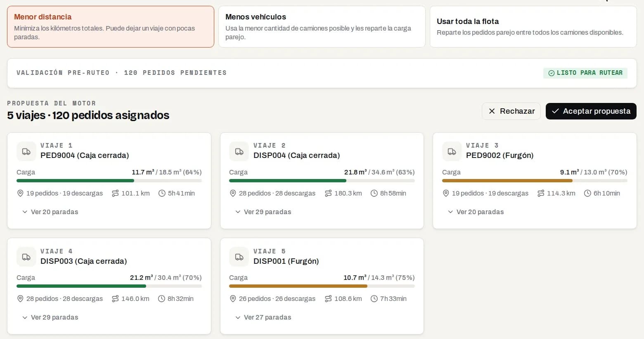This screenshot has width=644, height=339.
Task: Click Rechazar to reject the proposal
Action: [x=511, y=111]
